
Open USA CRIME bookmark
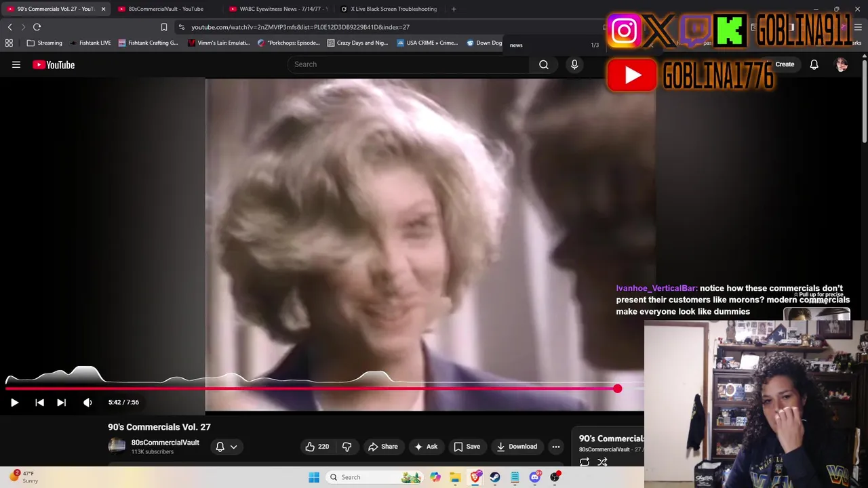[x=427, y=43]
